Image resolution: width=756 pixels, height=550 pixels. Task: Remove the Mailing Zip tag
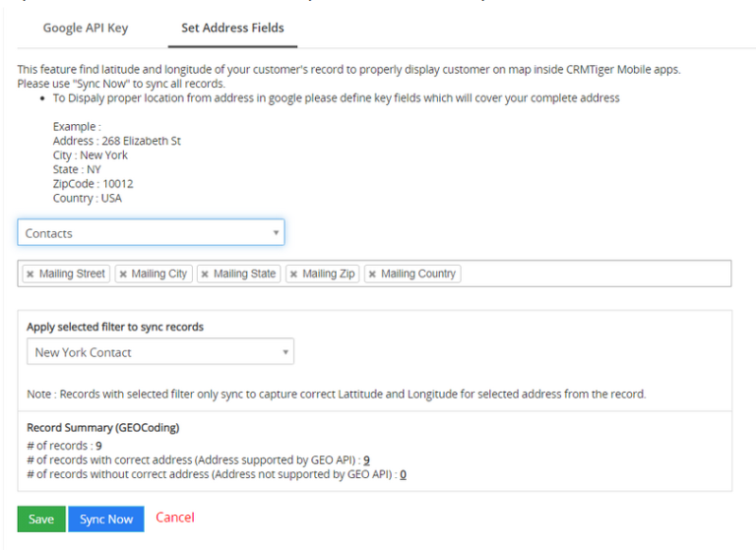(x=293, y=275)
